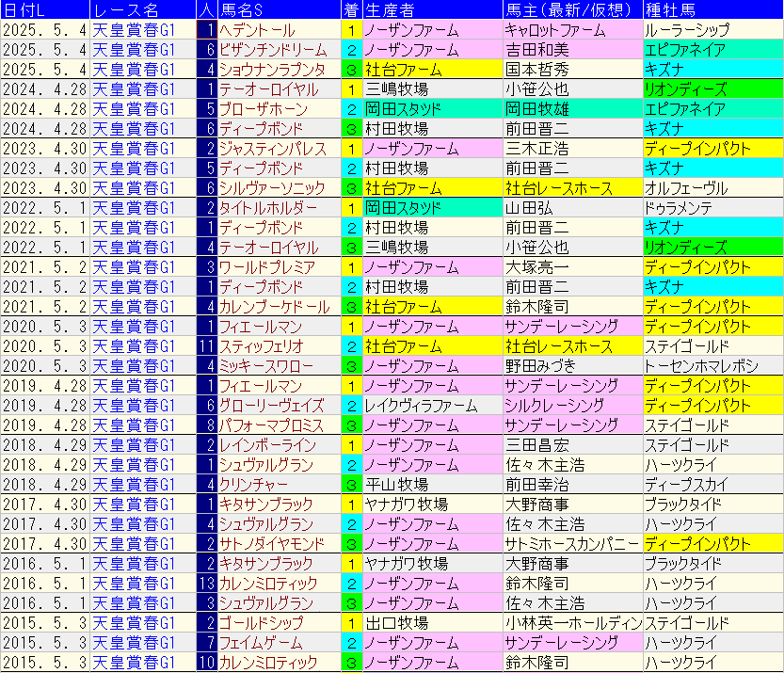
Task: Select horse タイトルホルダー
Action: point(267,208)
